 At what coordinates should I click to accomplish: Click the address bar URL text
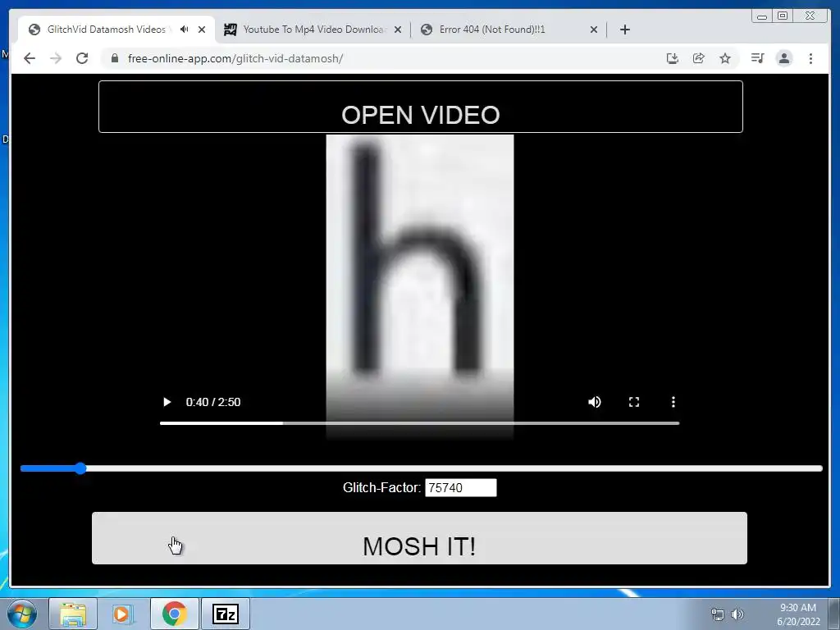coord(235,58)
